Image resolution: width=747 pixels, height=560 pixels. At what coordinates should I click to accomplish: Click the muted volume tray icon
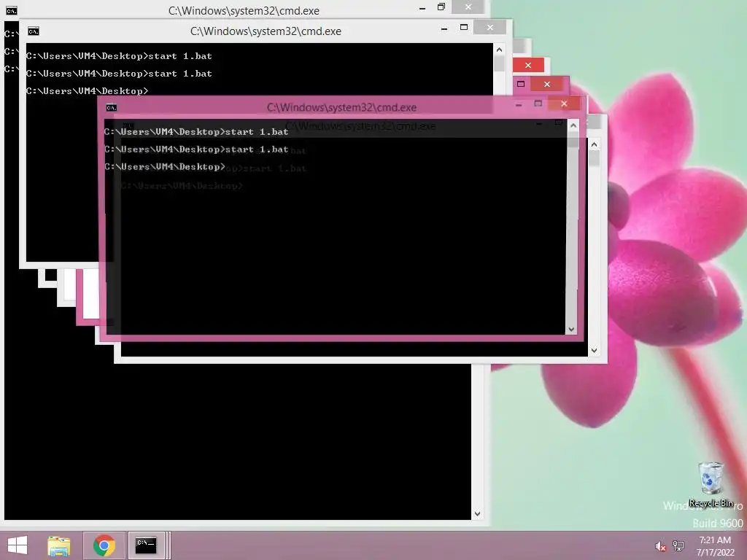click(660, 546)
